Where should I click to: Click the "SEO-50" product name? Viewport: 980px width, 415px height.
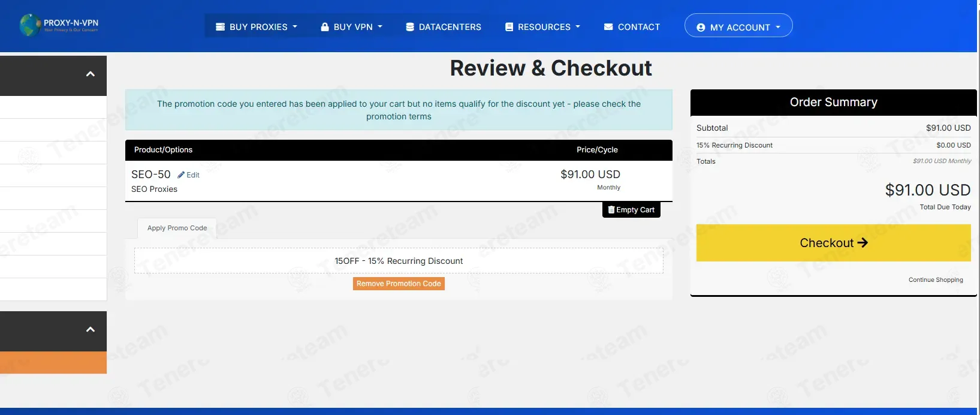point(151,175)
